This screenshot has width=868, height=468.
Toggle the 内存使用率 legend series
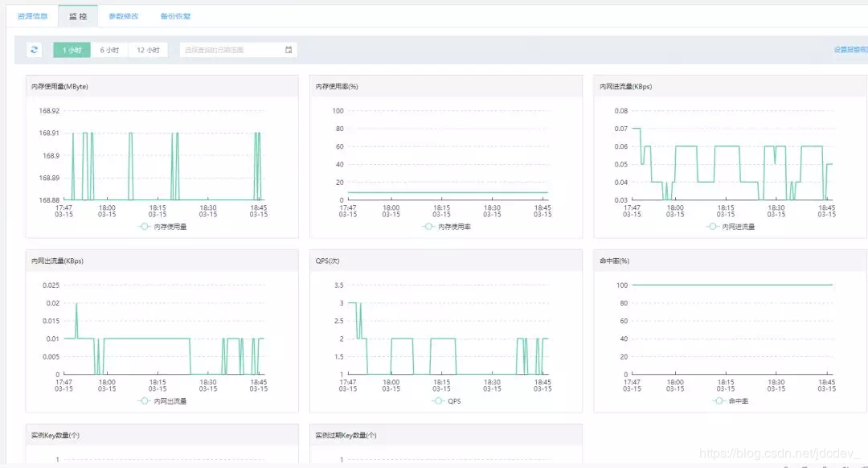447,227
